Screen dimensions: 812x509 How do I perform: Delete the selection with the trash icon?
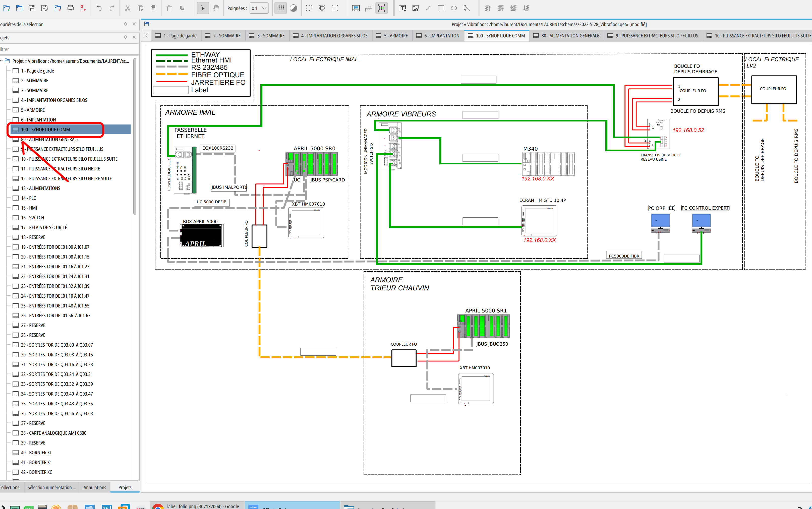[x=169, y=8]
